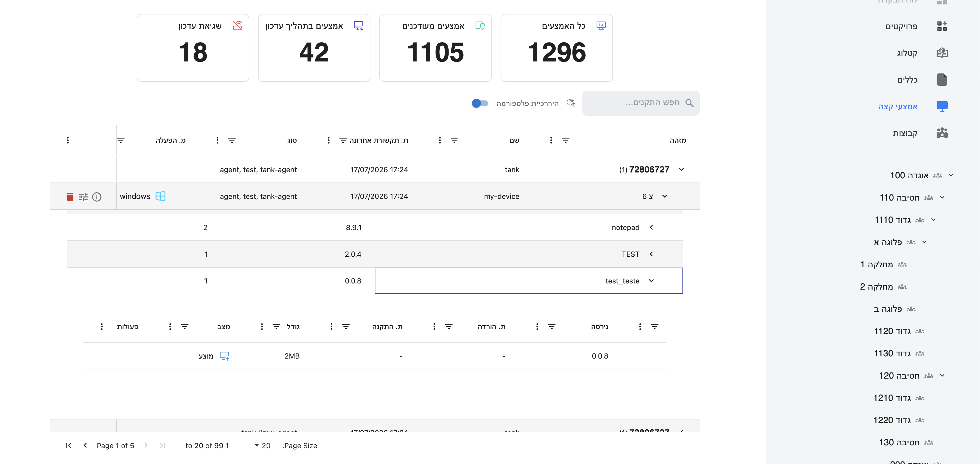980x464 pixels.
Task: Open the אמצעים מעודכנים card showing 1105
Action: 435,48
